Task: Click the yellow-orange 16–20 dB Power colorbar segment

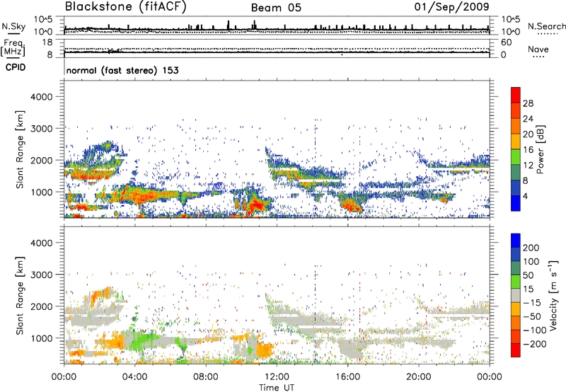Action: 516,141
